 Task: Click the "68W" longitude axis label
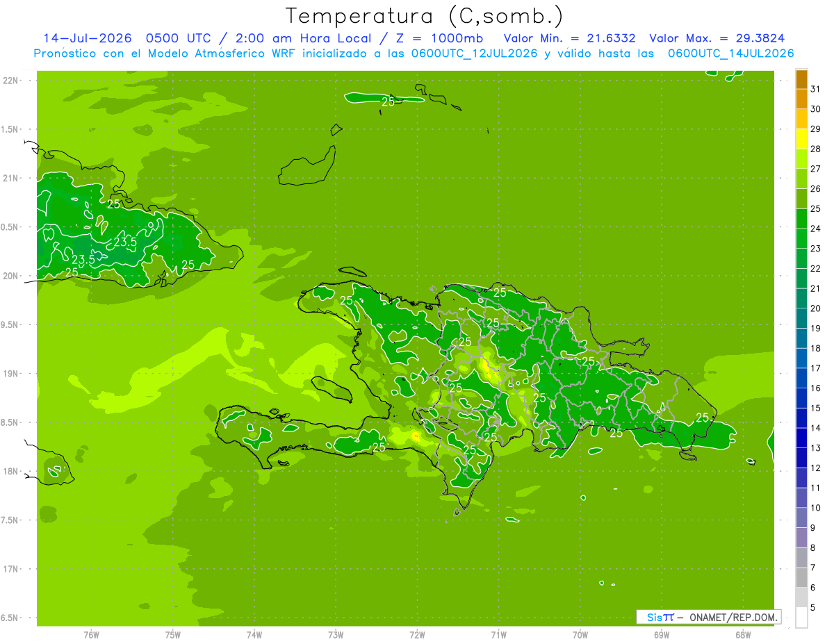pyautogui.click(x=743, y=635)
